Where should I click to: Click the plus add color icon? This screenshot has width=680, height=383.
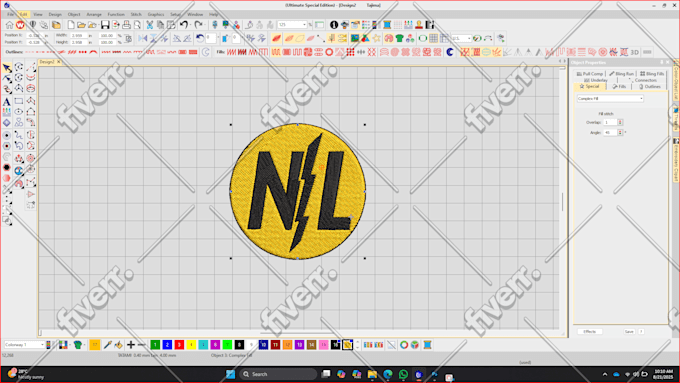click(x=131, y=345)
